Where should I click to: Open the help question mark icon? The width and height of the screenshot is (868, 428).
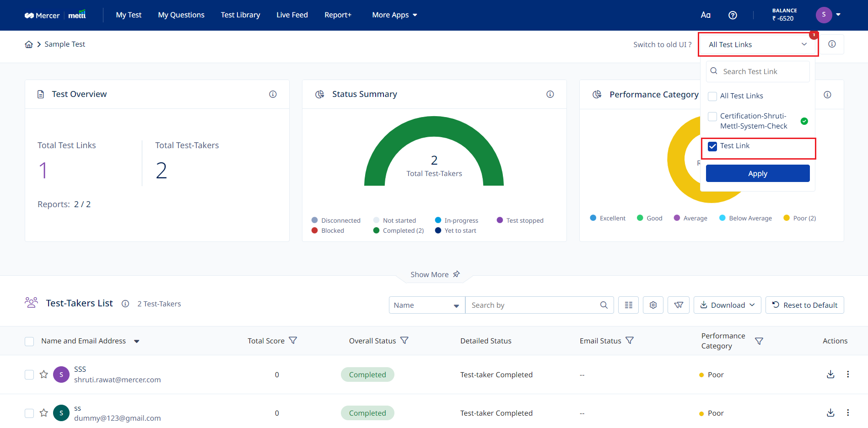(733, 15)
